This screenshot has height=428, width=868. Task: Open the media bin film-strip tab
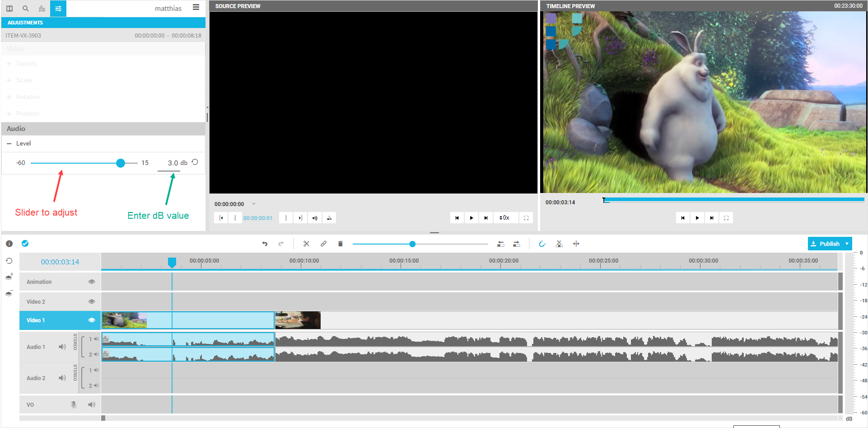click(x=9, y=9)
